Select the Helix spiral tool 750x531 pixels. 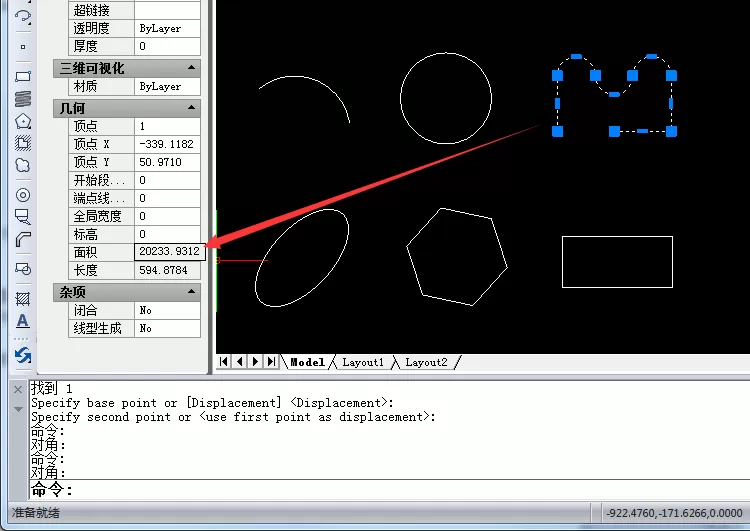tap(23, 99)
